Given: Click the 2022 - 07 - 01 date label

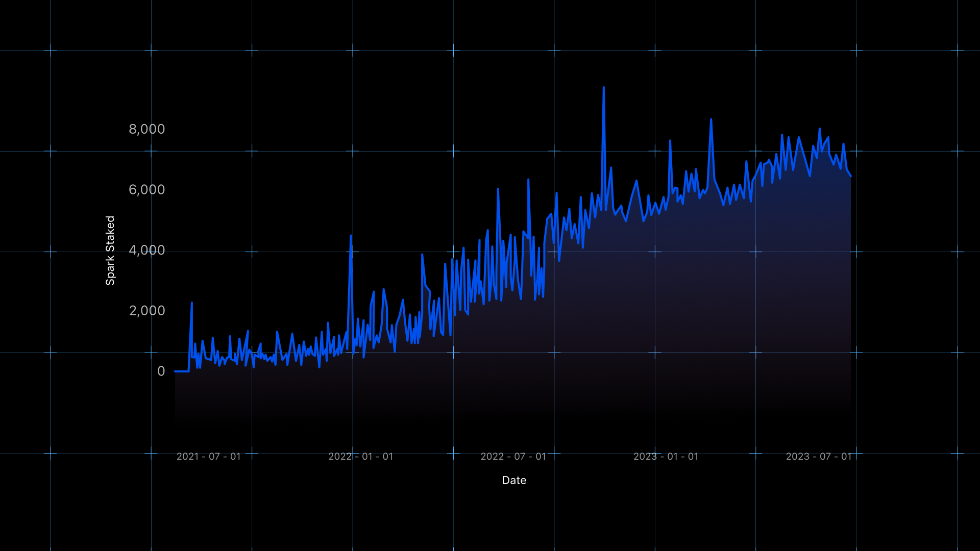Looking at the screenshot, I should point(513,457).
